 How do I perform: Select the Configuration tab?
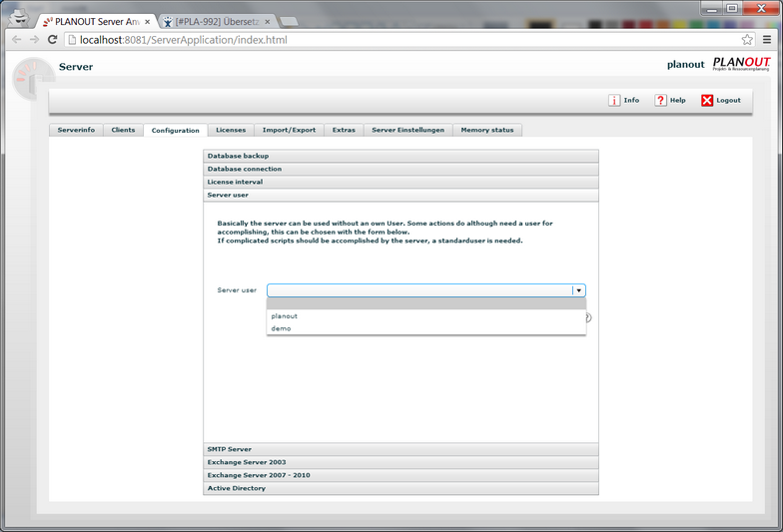pos(176,130)
